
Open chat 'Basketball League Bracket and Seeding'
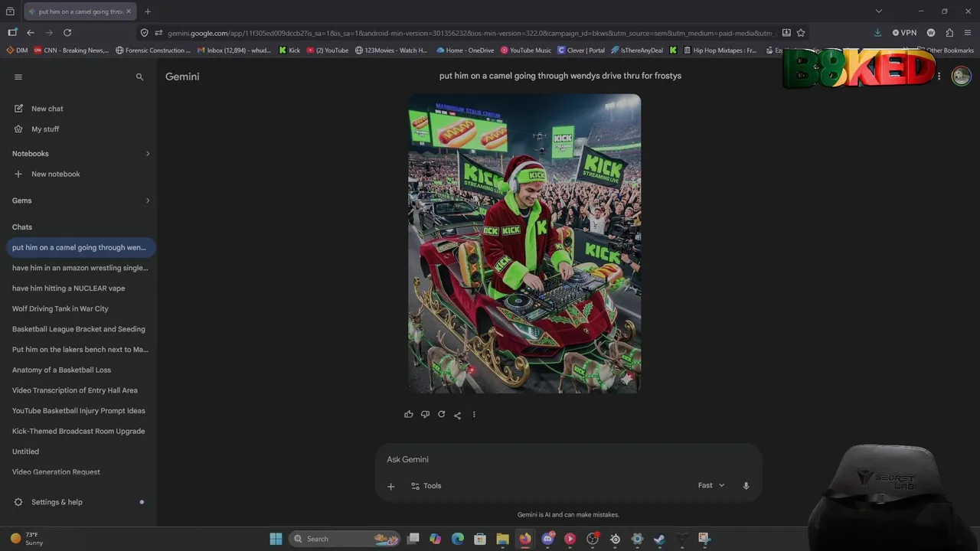coord(80,329)
